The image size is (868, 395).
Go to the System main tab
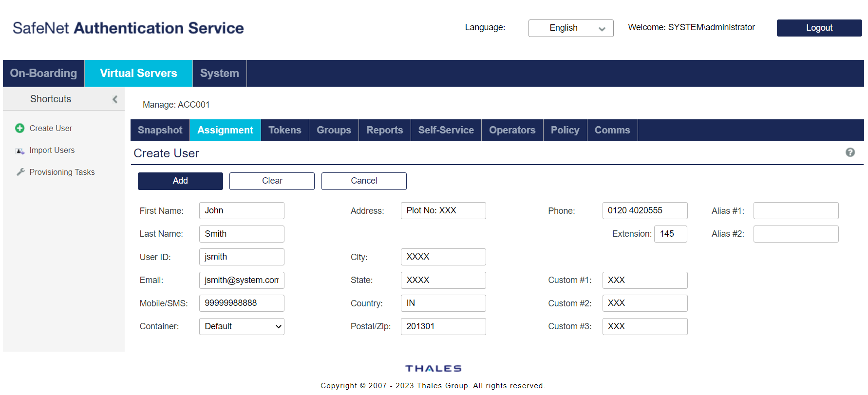[x=219, y=73]
